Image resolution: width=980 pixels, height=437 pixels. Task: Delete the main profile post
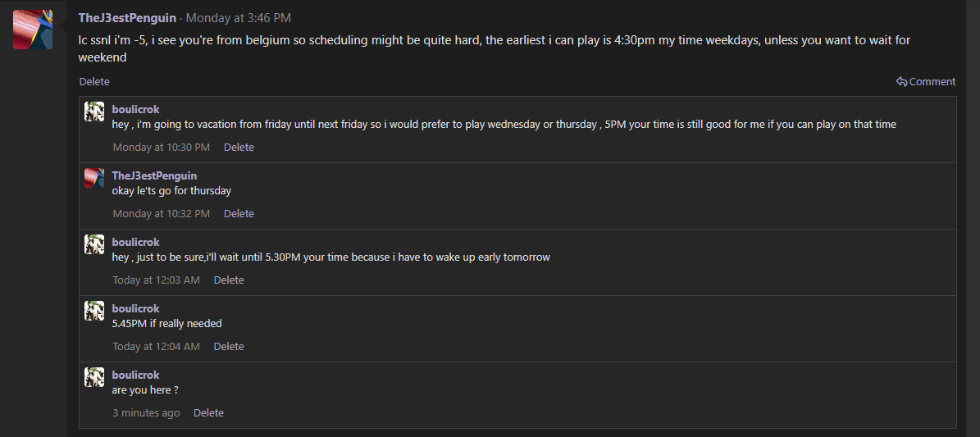coord(94,82)
